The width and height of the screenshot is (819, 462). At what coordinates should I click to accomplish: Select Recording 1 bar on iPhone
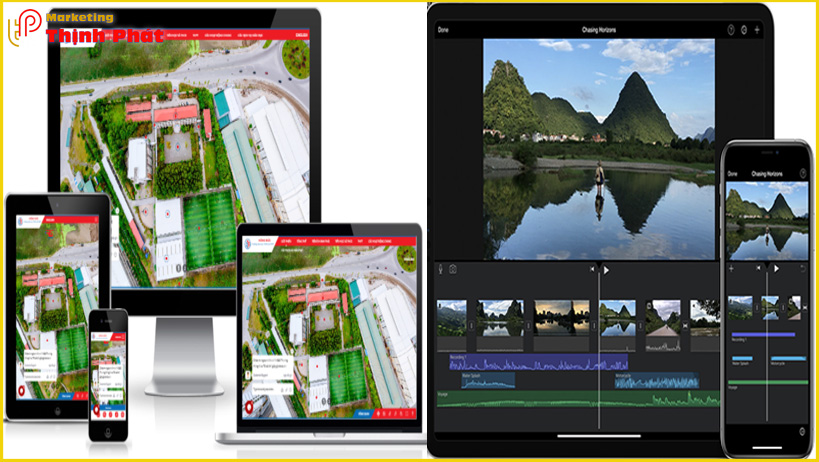tap(763, 335)
